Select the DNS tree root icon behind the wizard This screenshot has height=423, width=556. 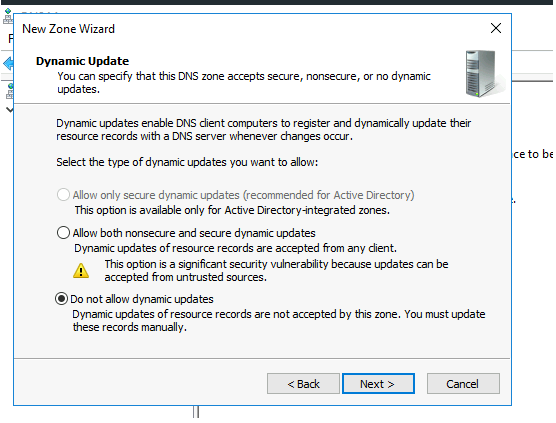9,91
